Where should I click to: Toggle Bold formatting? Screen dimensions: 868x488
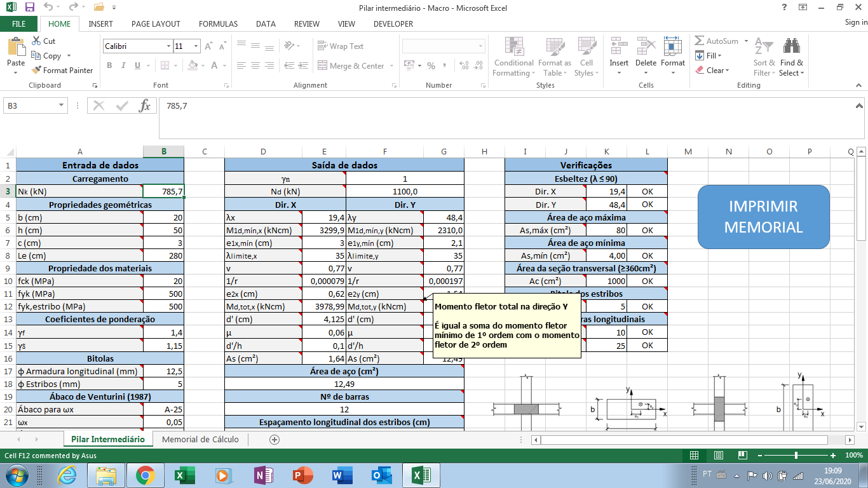[109, 65]
